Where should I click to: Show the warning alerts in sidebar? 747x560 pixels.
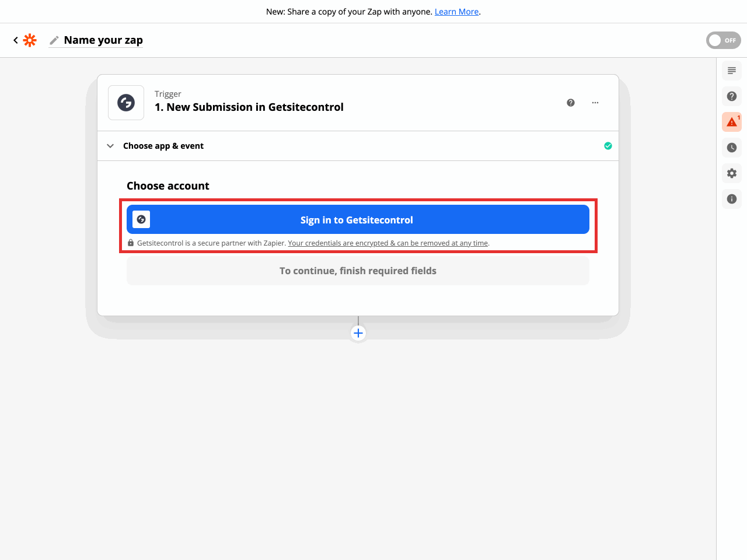(x=732, y=122)
